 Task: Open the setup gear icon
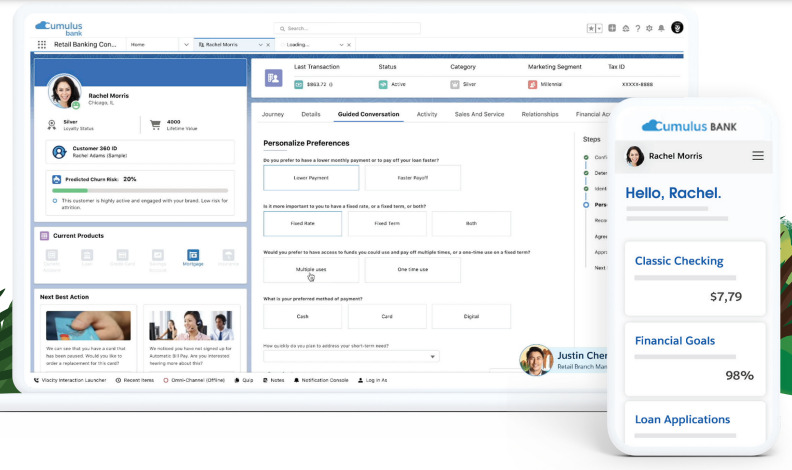(x=649, y=28)
